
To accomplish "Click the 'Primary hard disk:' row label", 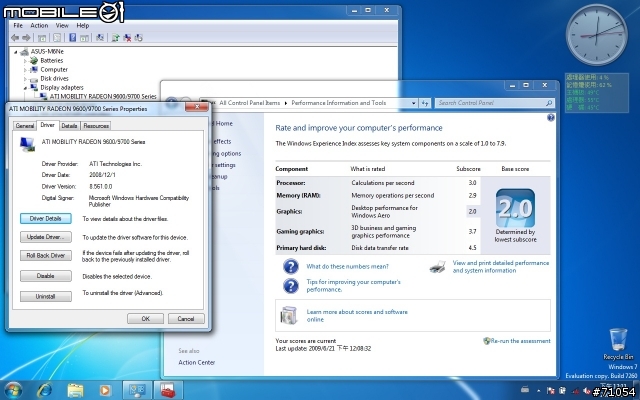I will (x=301, y=248).
